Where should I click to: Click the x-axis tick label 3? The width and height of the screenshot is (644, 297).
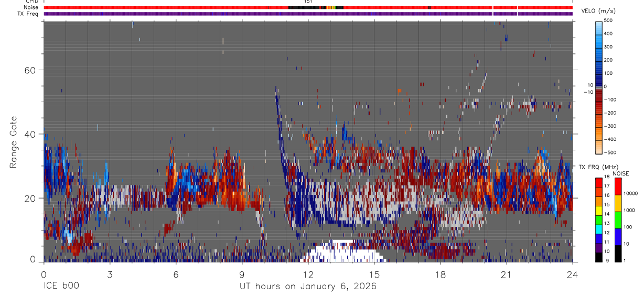tap(110, 274)
